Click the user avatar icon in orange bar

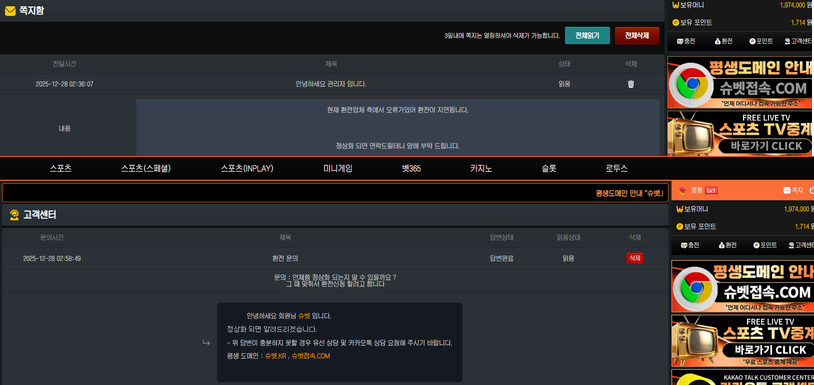point(683,190)
